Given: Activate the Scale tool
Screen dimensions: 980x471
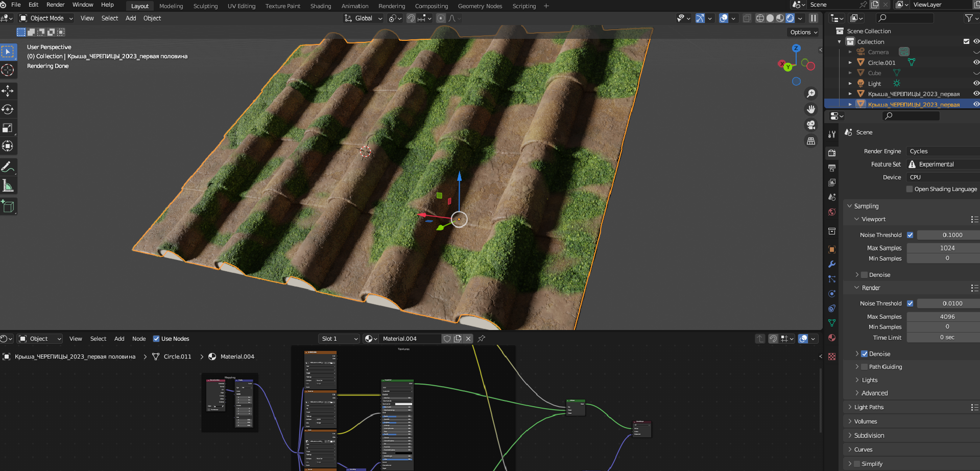Looking at the screenshot, I should click(x=8, y=128).
